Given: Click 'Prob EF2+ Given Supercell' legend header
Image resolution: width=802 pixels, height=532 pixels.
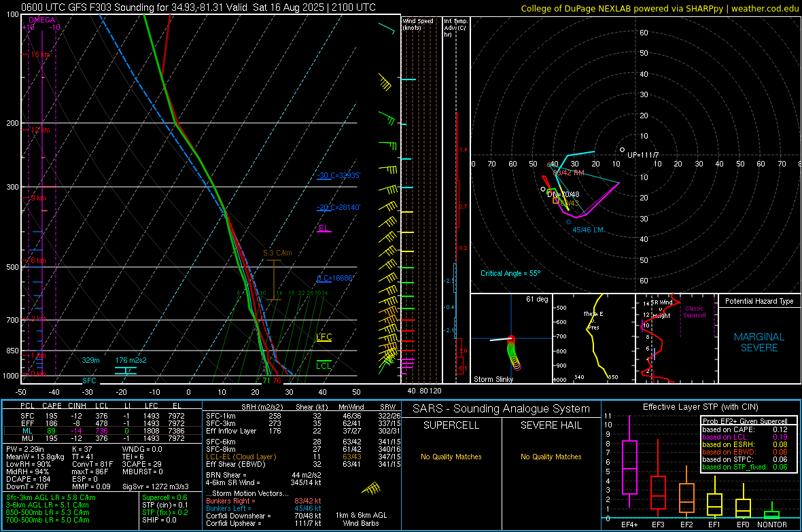Looking at the screenshot, I should pyautogui.click(x=745, y=421).
